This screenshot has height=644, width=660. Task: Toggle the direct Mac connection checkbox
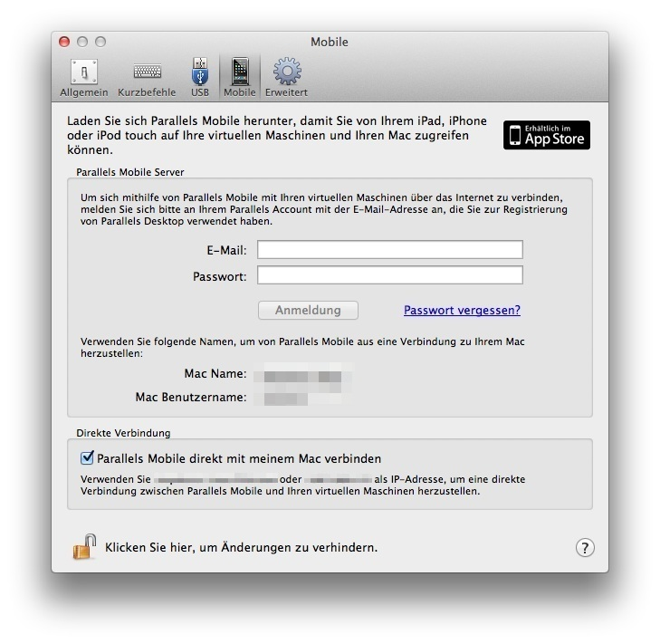88,458
